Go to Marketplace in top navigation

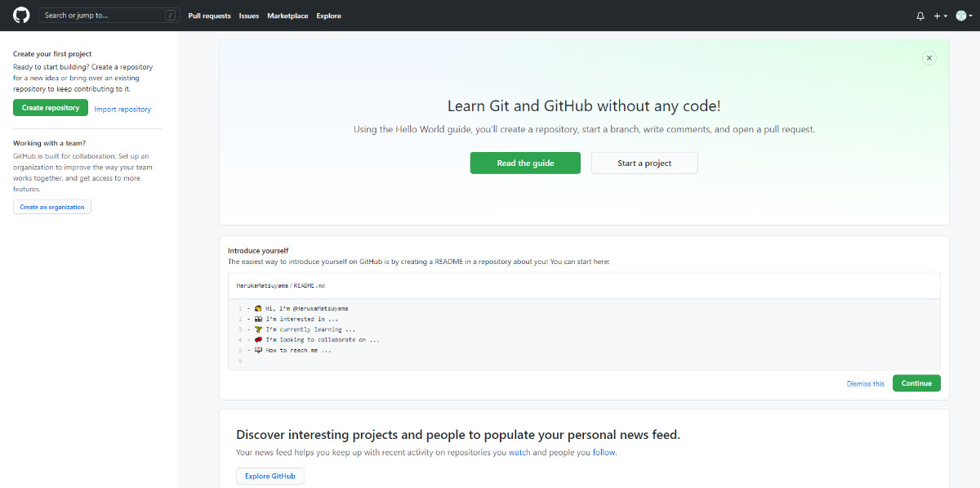pyautogui.click(x=287, y=16)
